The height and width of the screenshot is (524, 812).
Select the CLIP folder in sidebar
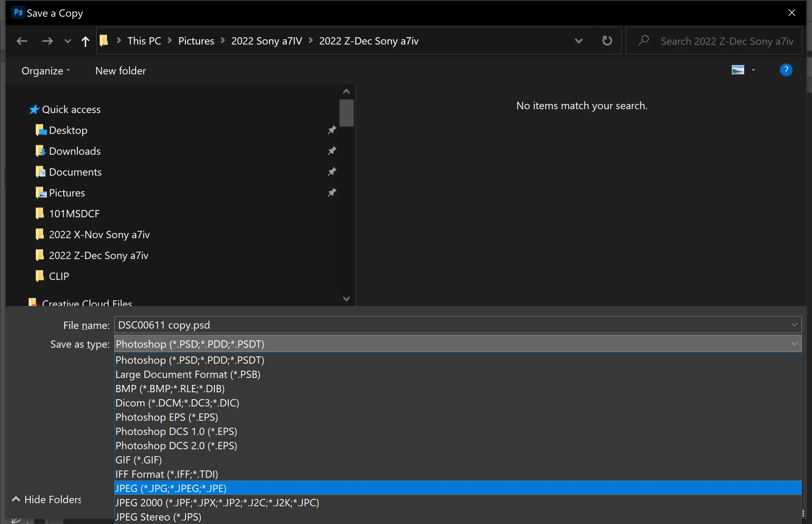click(x=59, y=276)
